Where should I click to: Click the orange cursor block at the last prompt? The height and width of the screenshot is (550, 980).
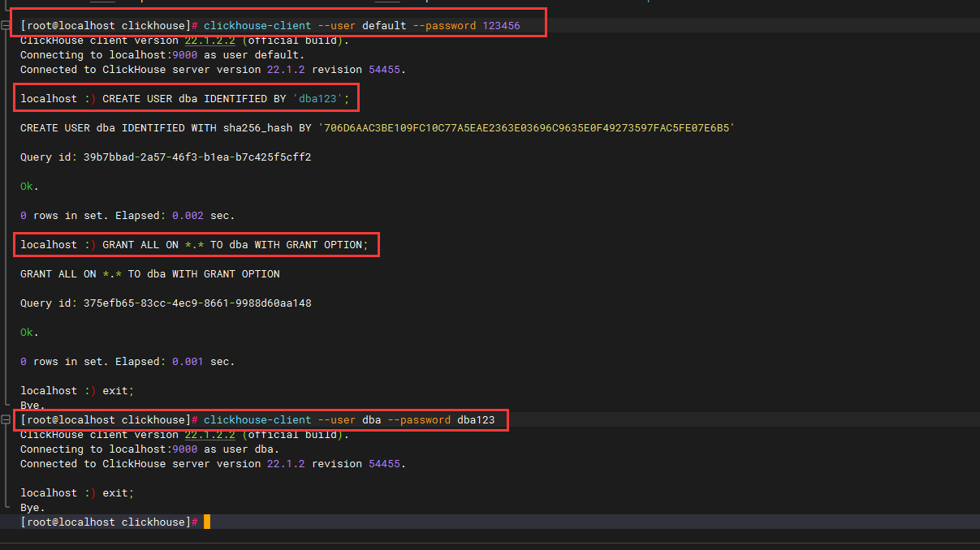[x=207, y=522]
